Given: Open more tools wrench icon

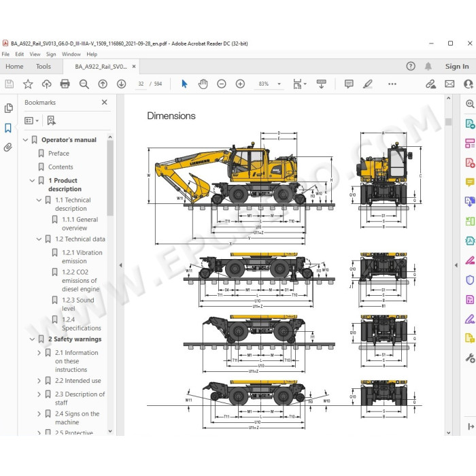Looking at the screenshot, I should (470, 358).
